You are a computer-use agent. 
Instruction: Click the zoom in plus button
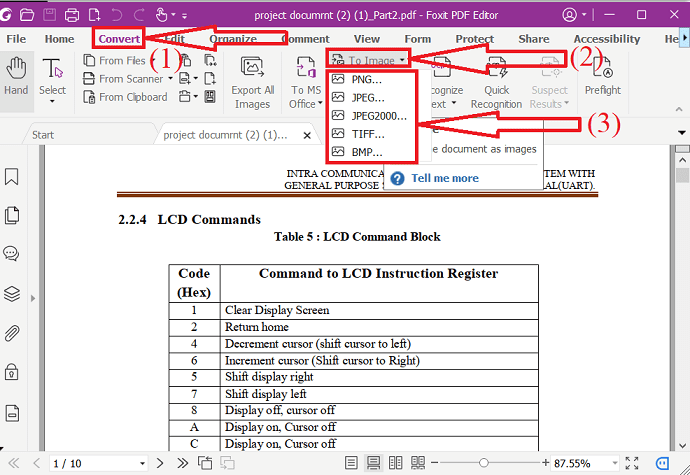[546, 463]
